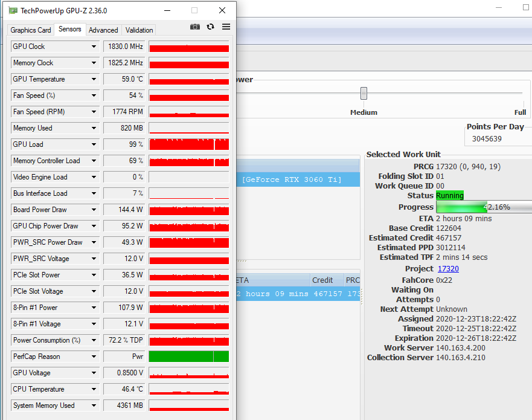532x420 pixels.
Task: Expand the CPU Temperature dropdown
Action: [94, 389]
